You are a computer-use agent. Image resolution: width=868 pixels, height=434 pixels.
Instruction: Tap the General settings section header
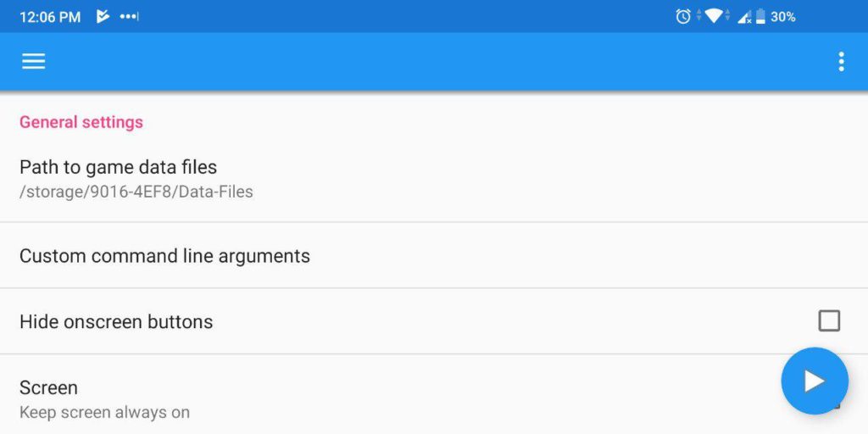tap(81, 122)
